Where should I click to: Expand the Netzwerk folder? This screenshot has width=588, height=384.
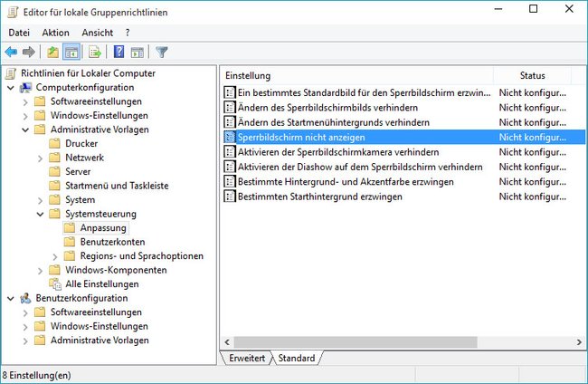tap(40, 158)
